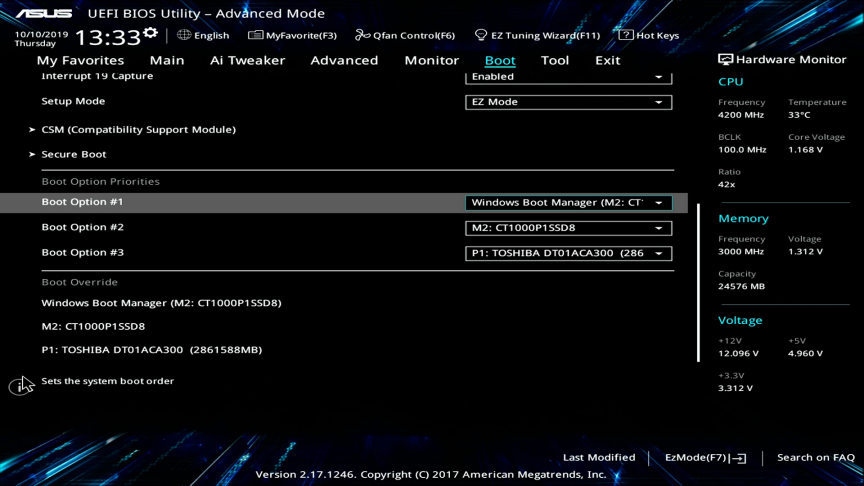Open the Ai Tweaker tab

[x=247, y=60]
